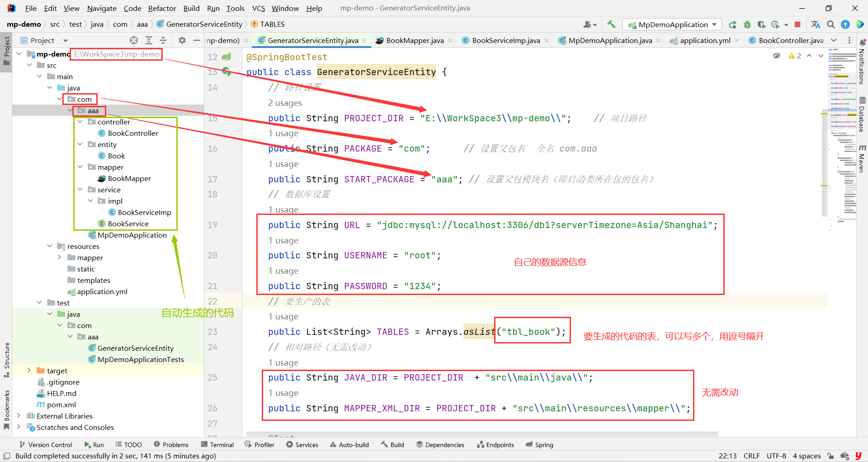Collapse the mp-demo root node
Screen dimensions: 868x462
pyautogui.click(x=19, y=54)
